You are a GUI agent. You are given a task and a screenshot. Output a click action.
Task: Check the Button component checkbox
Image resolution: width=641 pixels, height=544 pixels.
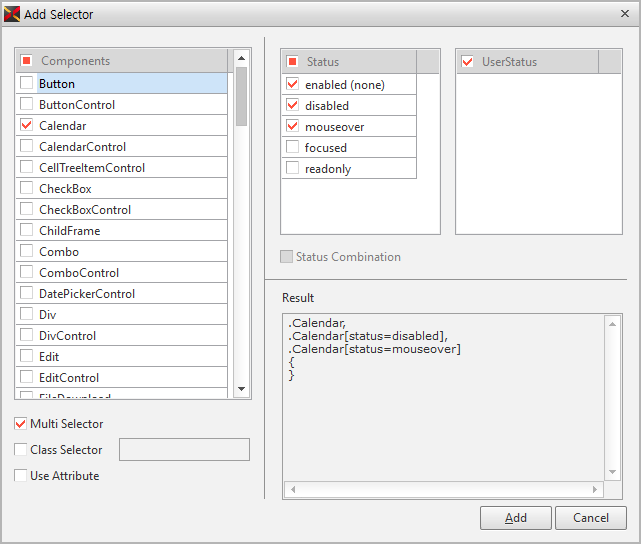tap(26, 84)
